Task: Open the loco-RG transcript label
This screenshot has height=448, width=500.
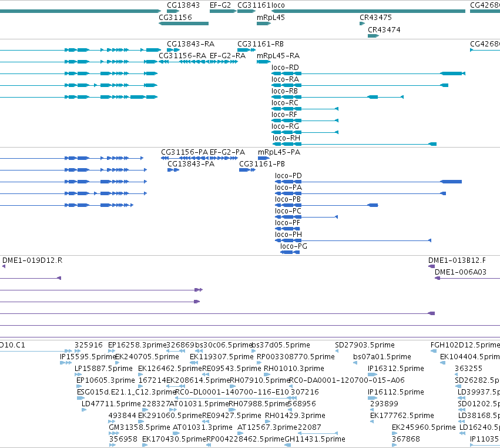Action: pos(285,126)
